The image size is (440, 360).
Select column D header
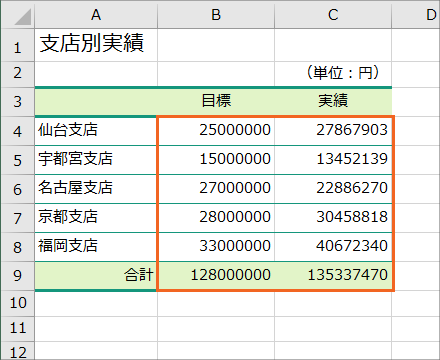416,14
